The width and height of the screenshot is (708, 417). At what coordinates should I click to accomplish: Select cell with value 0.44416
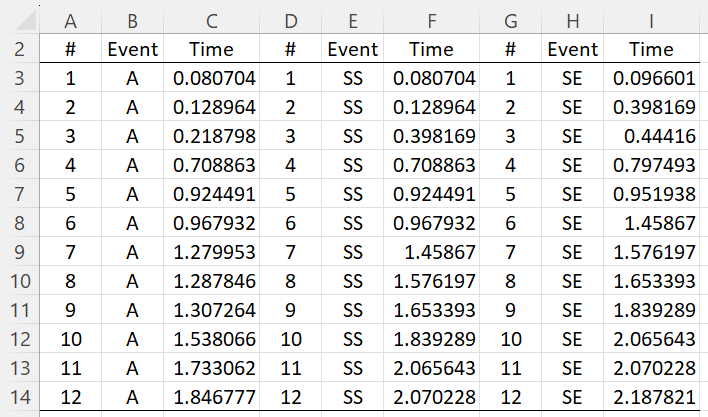pos(652,136)
